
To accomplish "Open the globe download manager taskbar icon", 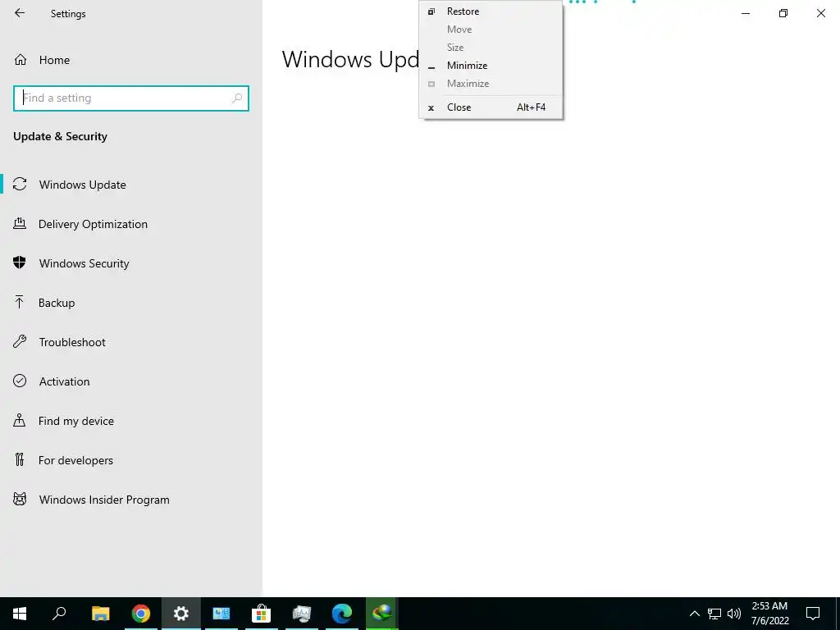I will 381,614.
